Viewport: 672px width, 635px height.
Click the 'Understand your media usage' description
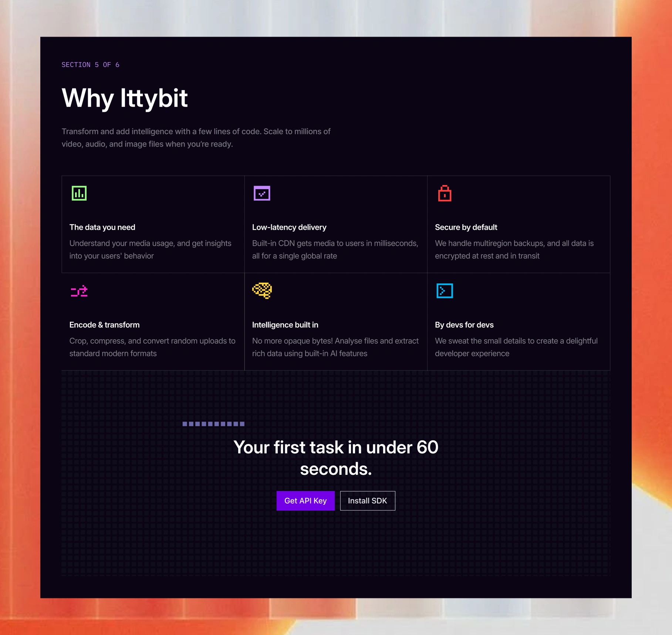pyautogui.click(x=151, y=249)
